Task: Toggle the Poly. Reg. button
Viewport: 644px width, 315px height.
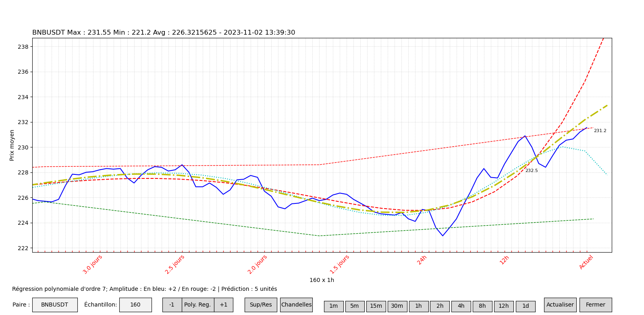Action: (x=197, y=305)
